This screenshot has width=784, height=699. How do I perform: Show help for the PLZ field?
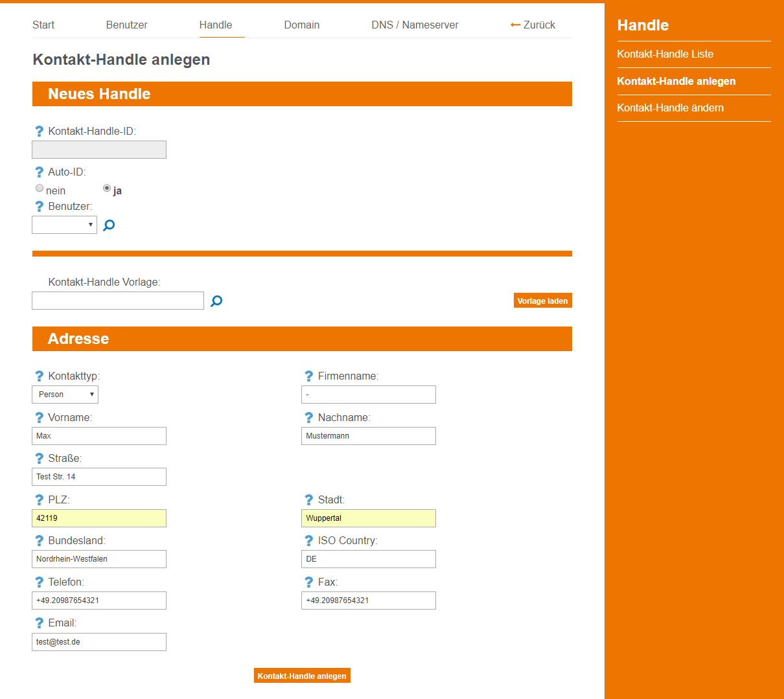[x=39, y=500]
